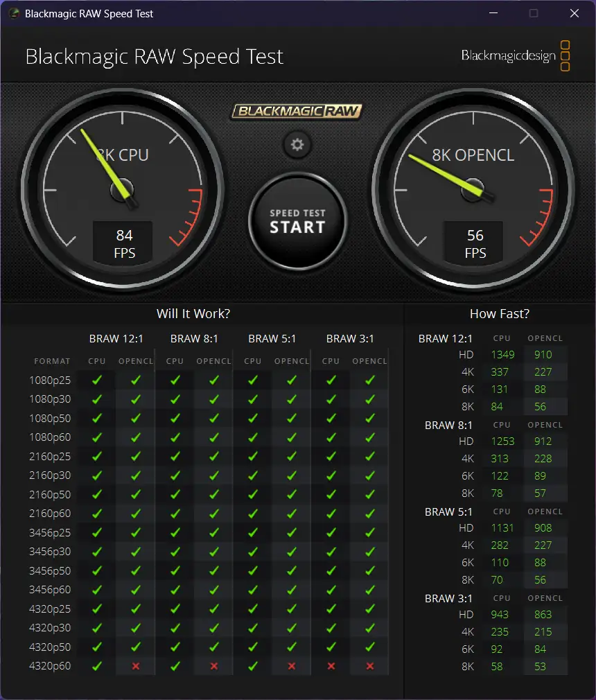Click BRAW 5:1 8K CPU value 70
This screenshot has width=596, height=700.
point(496,580)
